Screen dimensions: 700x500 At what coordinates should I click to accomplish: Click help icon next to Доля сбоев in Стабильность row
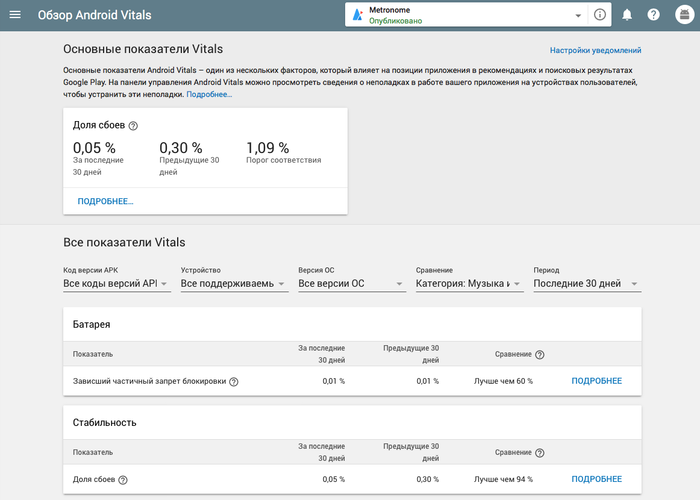tap(123, 480)
